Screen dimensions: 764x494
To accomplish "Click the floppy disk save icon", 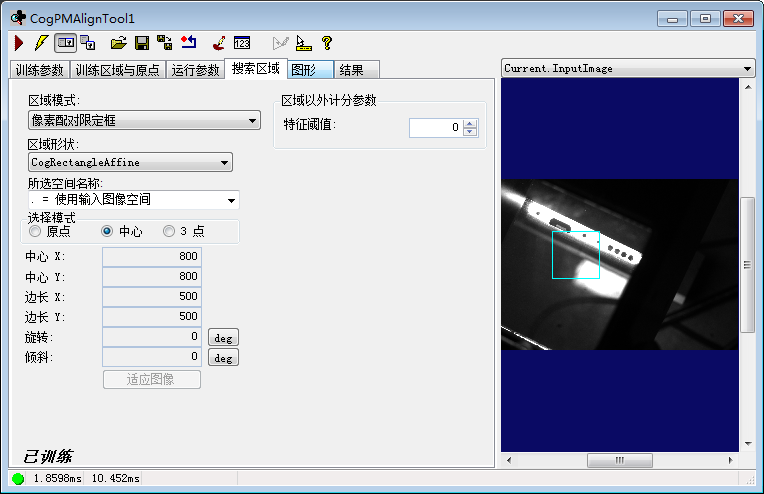I will coord(142,43).
